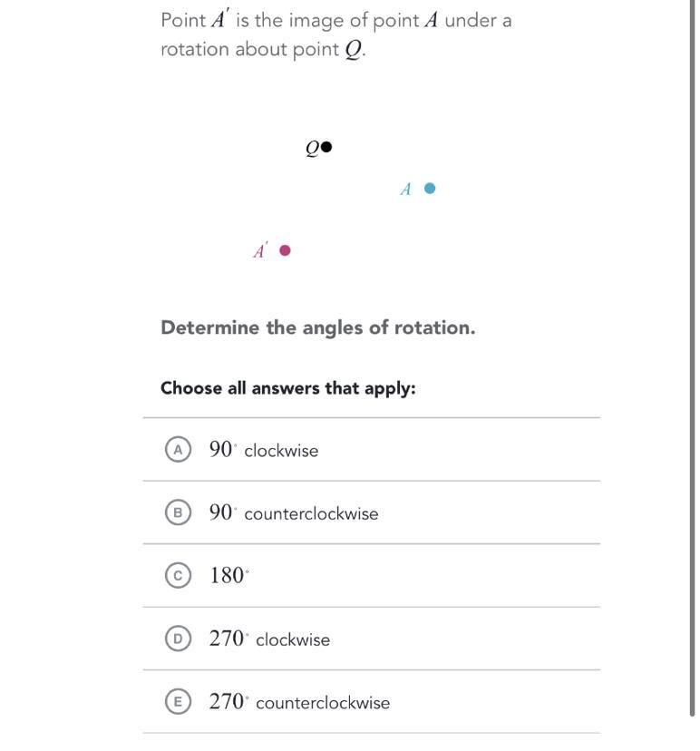Click the blue A label

click(x=405, y=190)
